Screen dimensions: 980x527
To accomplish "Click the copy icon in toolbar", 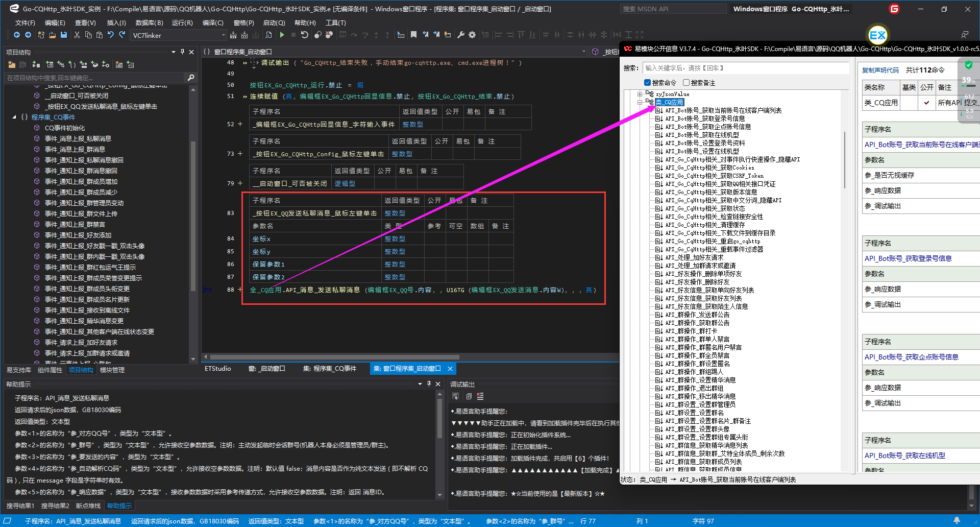I will coord(88,35).
